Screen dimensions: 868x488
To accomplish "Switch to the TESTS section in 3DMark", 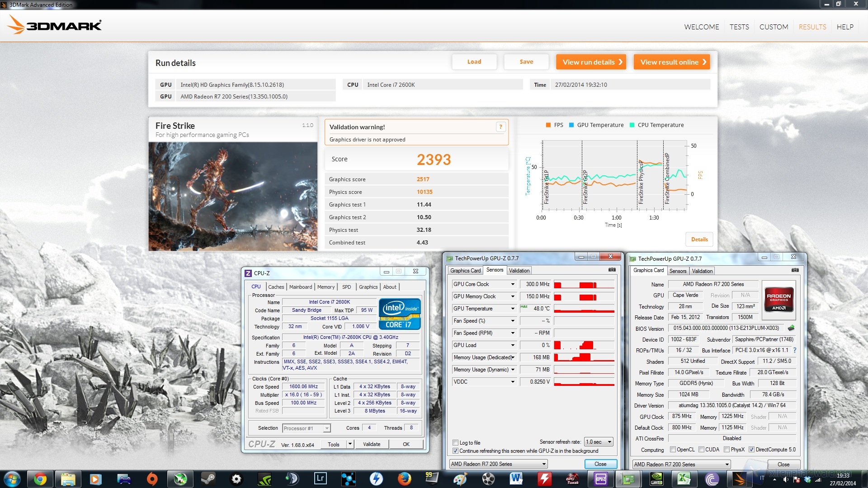I will [x=739, y=27].
